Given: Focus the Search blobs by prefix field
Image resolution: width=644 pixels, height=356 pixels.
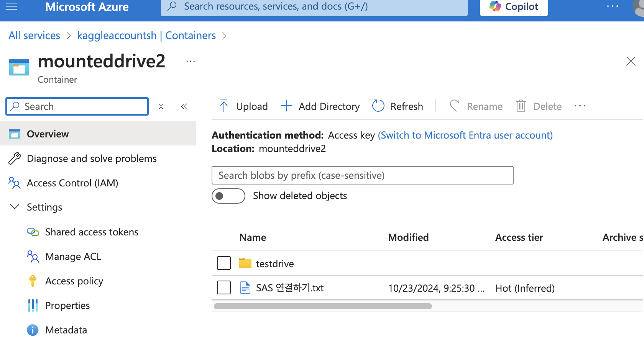Looking at the screenshot, I should tap(362, 175).
